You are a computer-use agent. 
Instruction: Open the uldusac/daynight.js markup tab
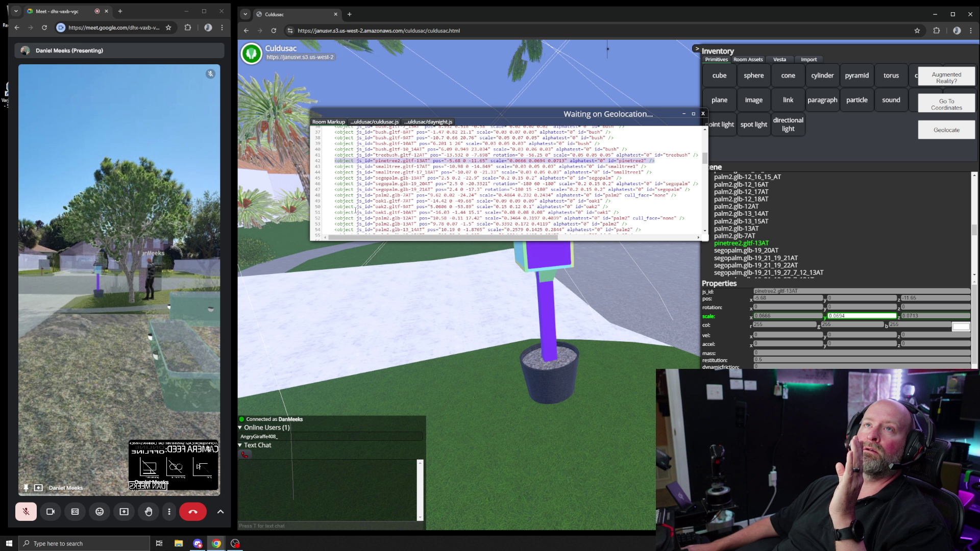[x=428, y=122]
